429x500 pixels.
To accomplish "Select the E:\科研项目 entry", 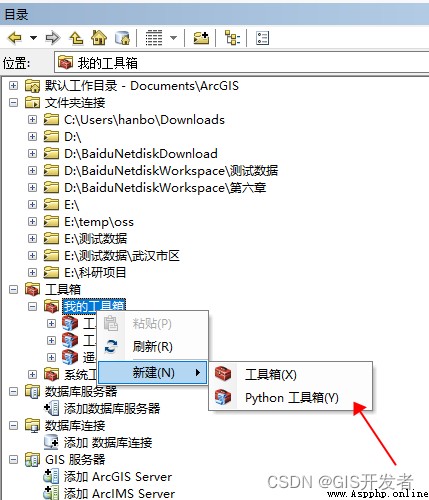I will tap(95, 272).
